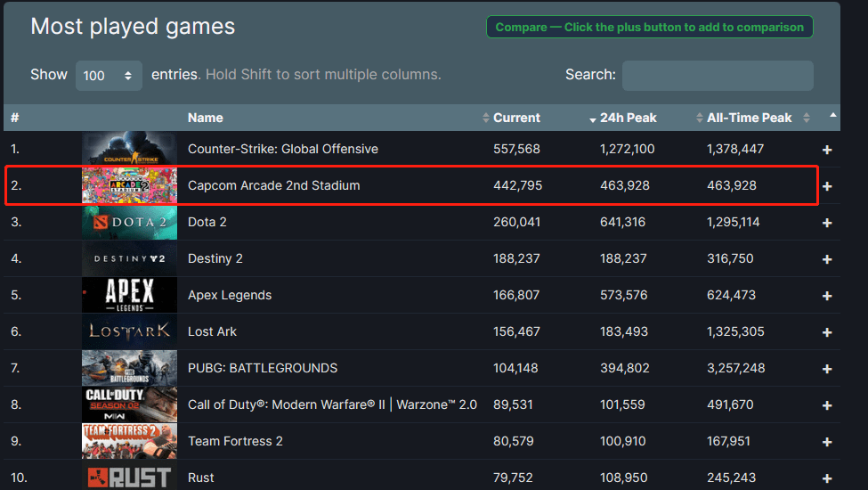Click plus button for Team Fortress 2
The width and height of the screenshot is (868, 490).
click(x=827, y=442)
